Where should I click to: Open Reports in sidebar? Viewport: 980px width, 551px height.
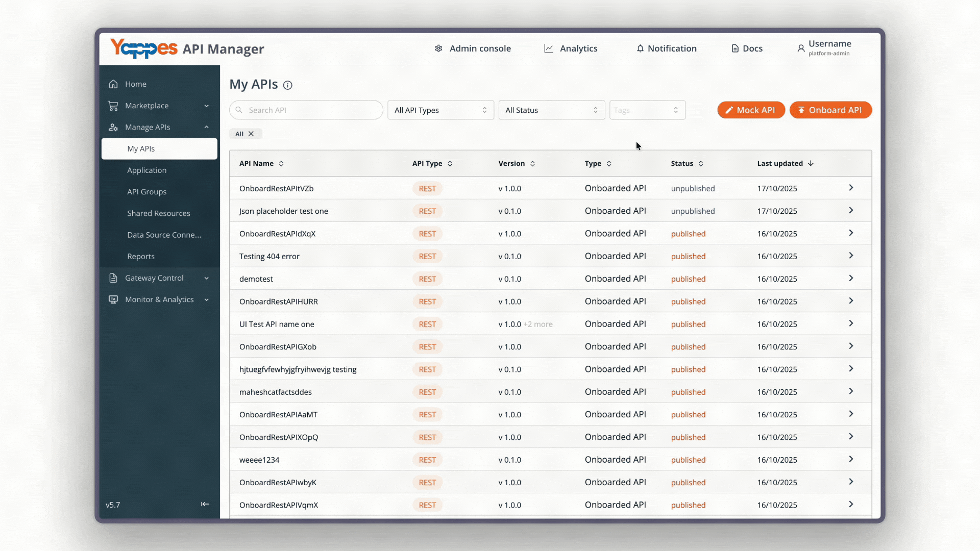141,257
